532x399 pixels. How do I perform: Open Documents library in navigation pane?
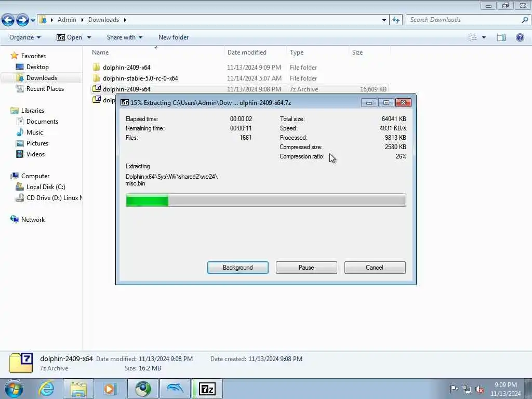click(x=42, y=122)
